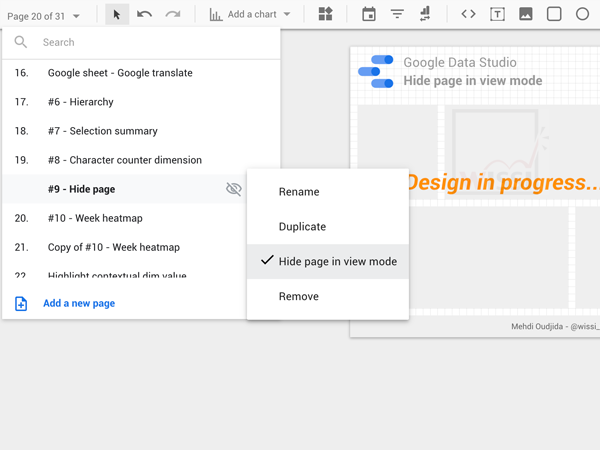
Task: Open page 17 #6 - Hierarchy
Action: 141,102
